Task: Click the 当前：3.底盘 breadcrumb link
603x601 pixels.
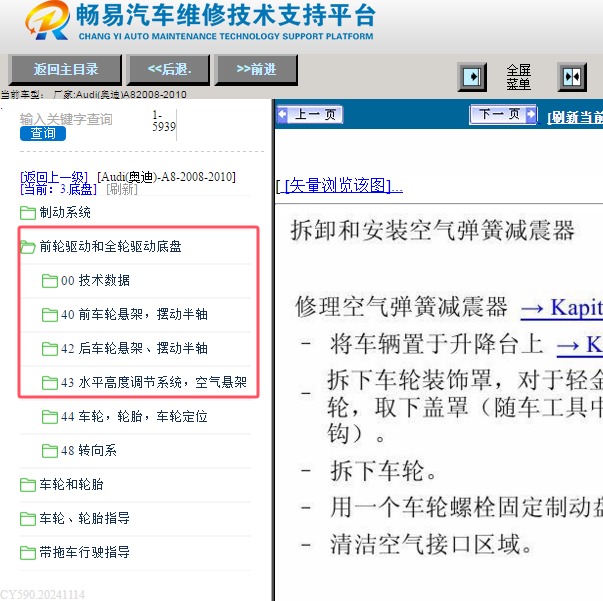Action: pos(58,189)
